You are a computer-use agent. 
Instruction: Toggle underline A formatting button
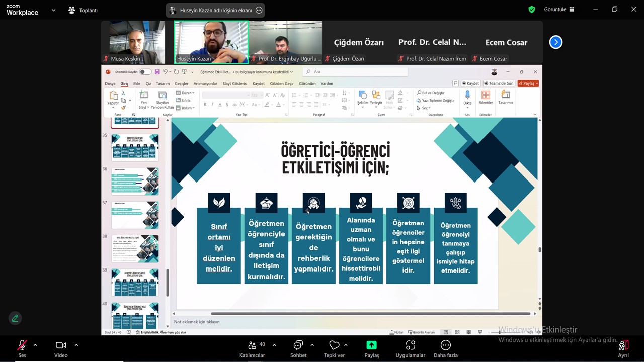[x=220, y=105]
